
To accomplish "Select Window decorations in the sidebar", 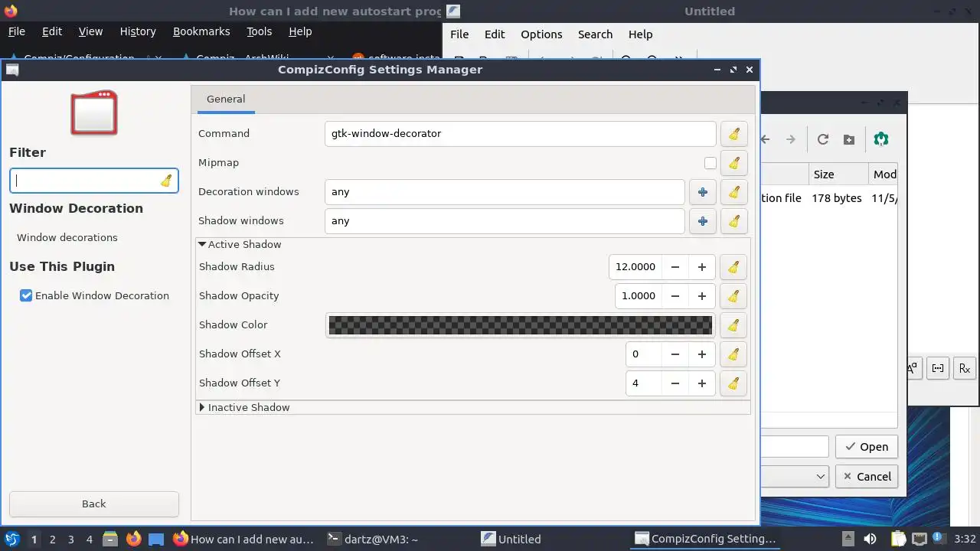I will pos(67,238).
